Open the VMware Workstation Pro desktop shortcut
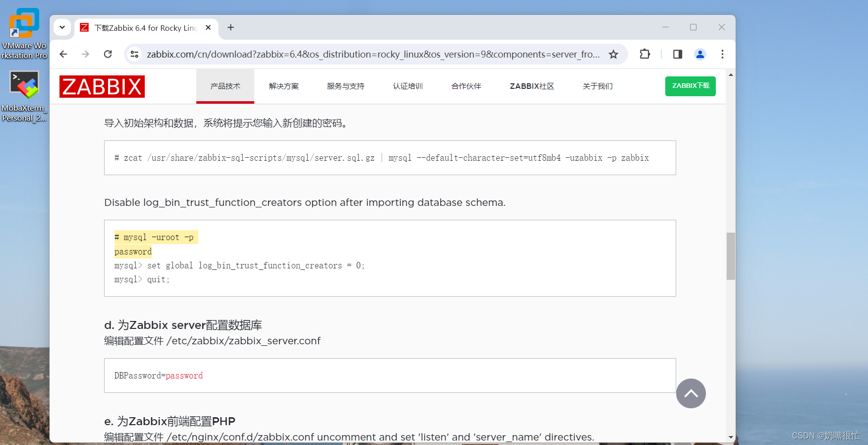The width and height of the screenshot is (868, 445). pyautogui.click(x=24, y=33)
